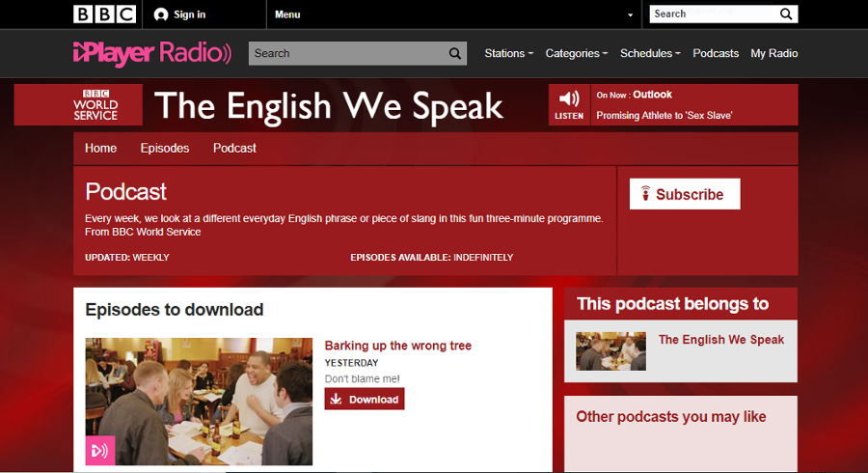Click the Sign in user icon
868x473 pixels.
point(160,14)
